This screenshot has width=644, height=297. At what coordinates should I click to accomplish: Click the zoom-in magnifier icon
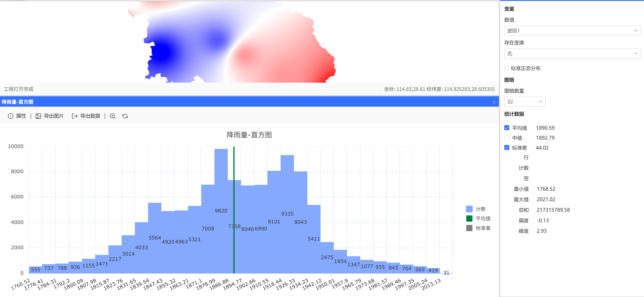pos(112,116)
